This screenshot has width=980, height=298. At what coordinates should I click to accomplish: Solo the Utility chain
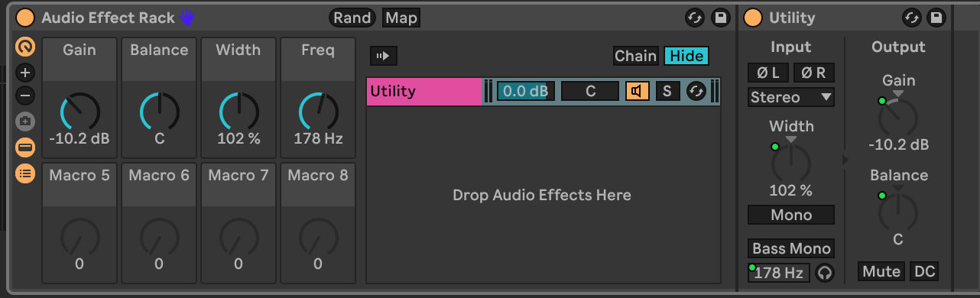pos(667,92)
